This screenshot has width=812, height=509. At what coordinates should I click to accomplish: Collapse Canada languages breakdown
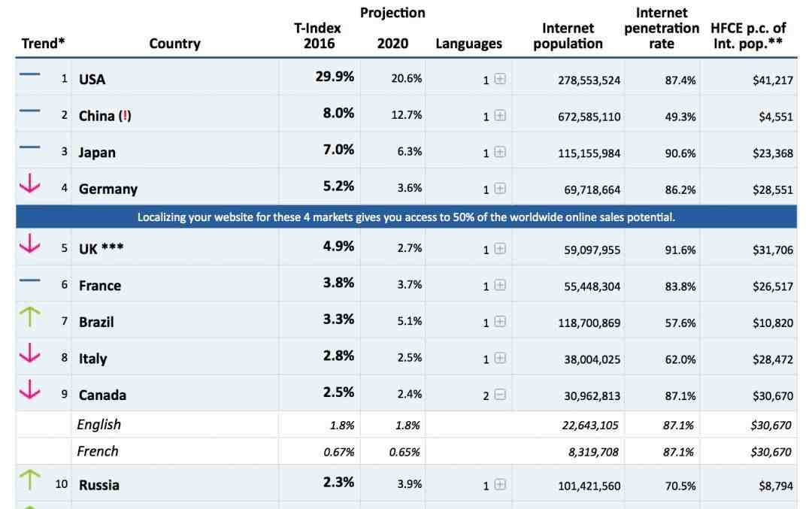click(x=500, y=395)
